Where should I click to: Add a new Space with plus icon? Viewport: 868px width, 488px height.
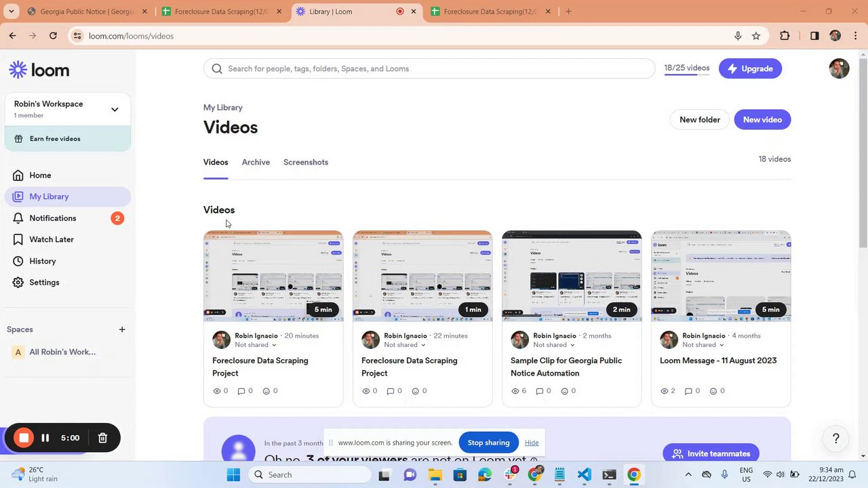[122, 329]
